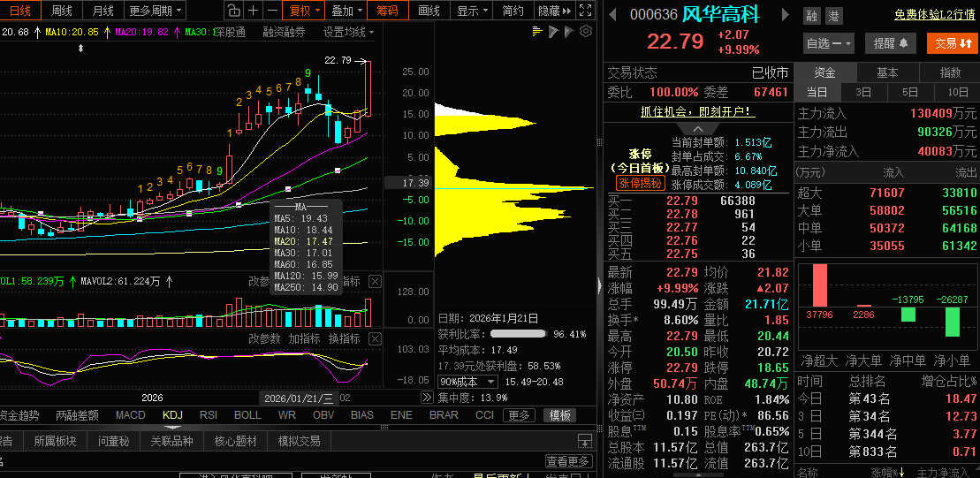Toggle 简约 simple mode

click(x=513, y=10)
